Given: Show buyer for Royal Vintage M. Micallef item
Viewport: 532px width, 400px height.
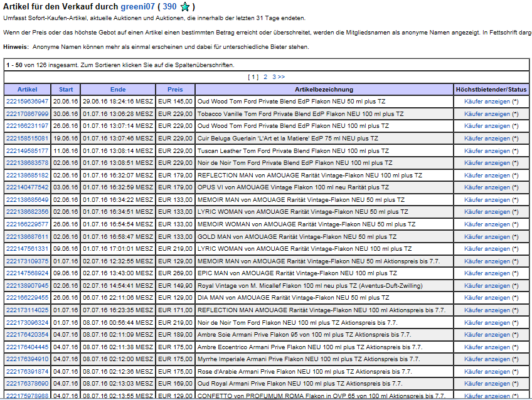Looking at the screenshot, I should pos(487,285).
